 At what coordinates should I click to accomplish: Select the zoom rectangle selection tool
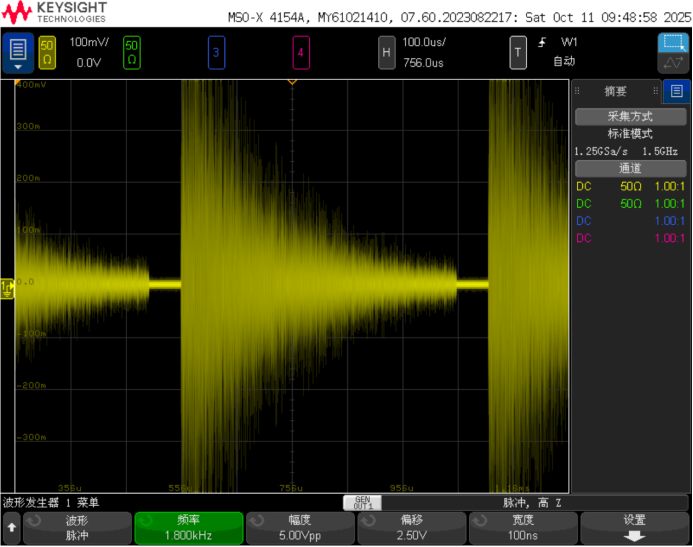pyautogui.click(x=673, y=43)
